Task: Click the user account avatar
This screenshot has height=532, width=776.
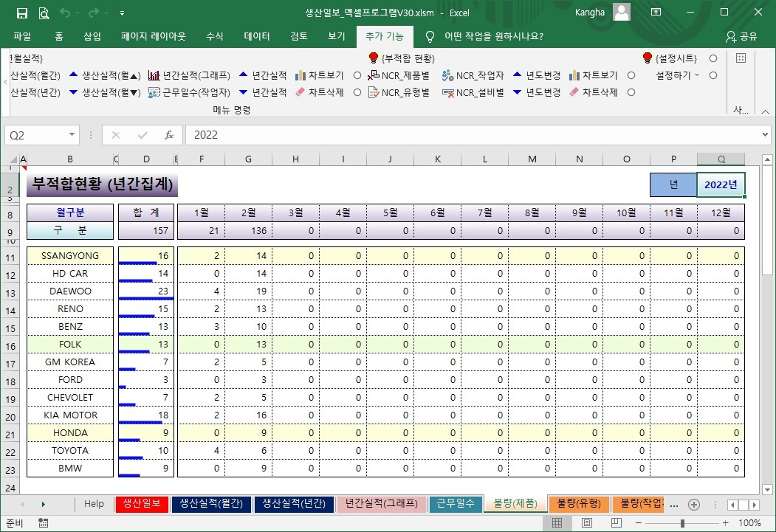Action: (622, 13)
